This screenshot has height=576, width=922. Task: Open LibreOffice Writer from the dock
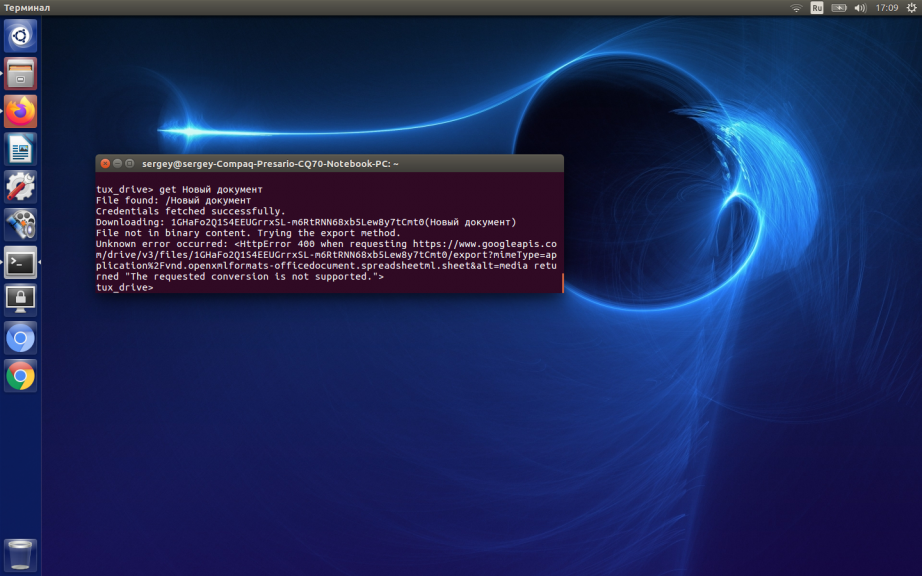tap(20, 149)
